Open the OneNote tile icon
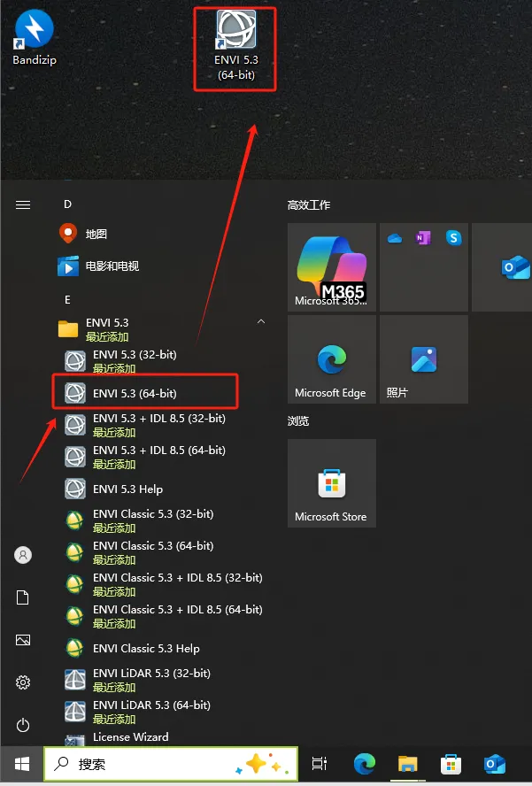Viewport: 532px width, 786px height. click(x=424, y=238)
